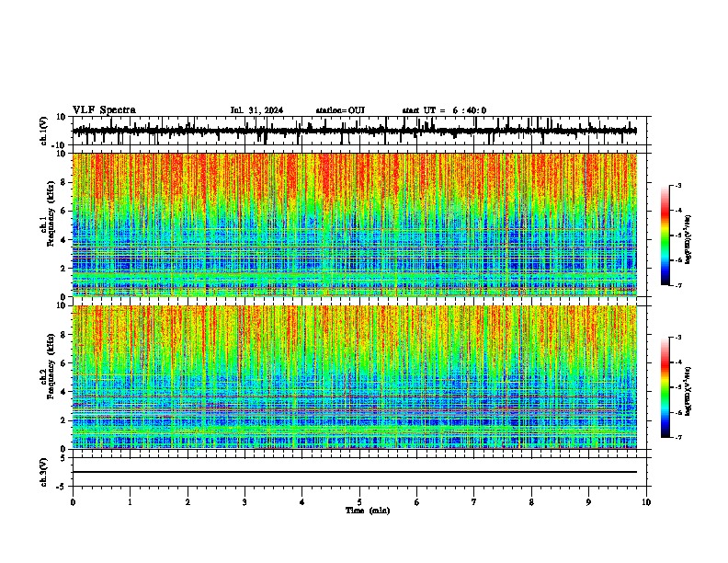Select the 'start UT = 6:40:0' text
Viewport: 728px width, 563px height.
[444, 110]
